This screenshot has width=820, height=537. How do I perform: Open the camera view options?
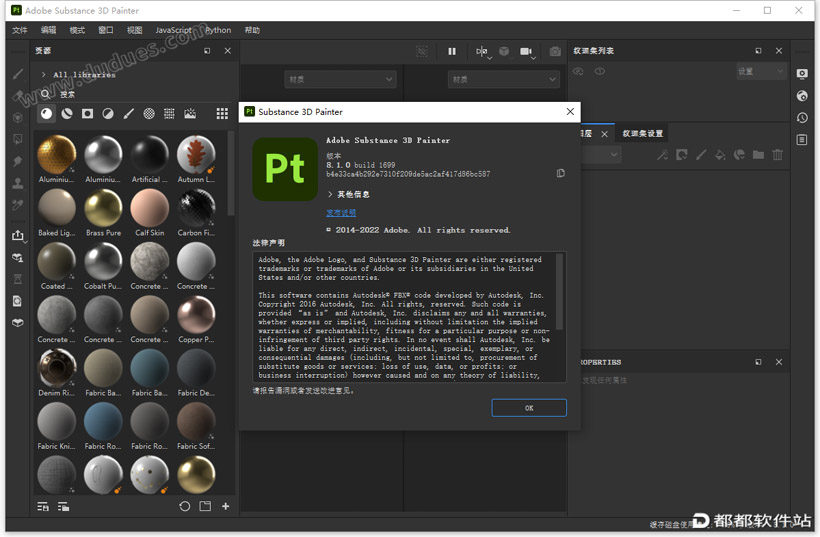point(527,51)
